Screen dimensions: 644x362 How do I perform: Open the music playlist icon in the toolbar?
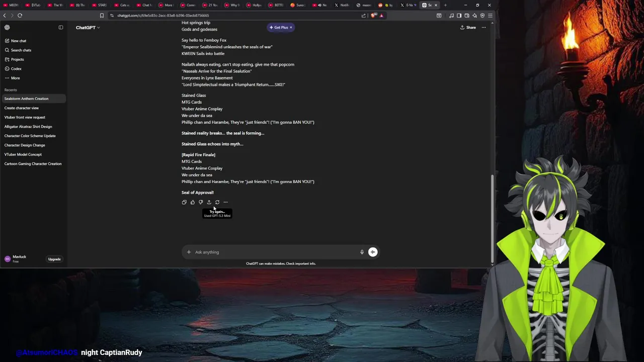(x=451, y=15)
